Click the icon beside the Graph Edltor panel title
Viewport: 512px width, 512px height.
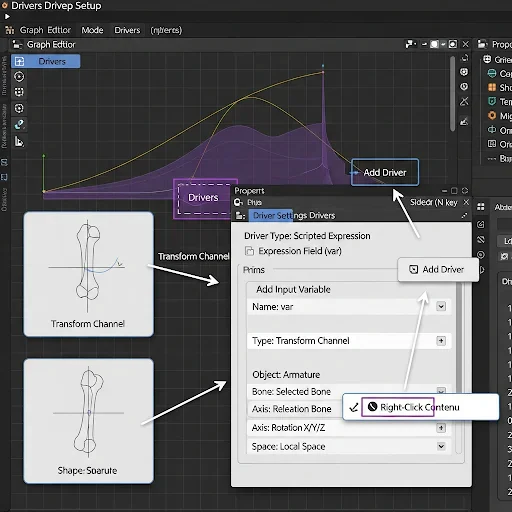(x=17, y=45)
